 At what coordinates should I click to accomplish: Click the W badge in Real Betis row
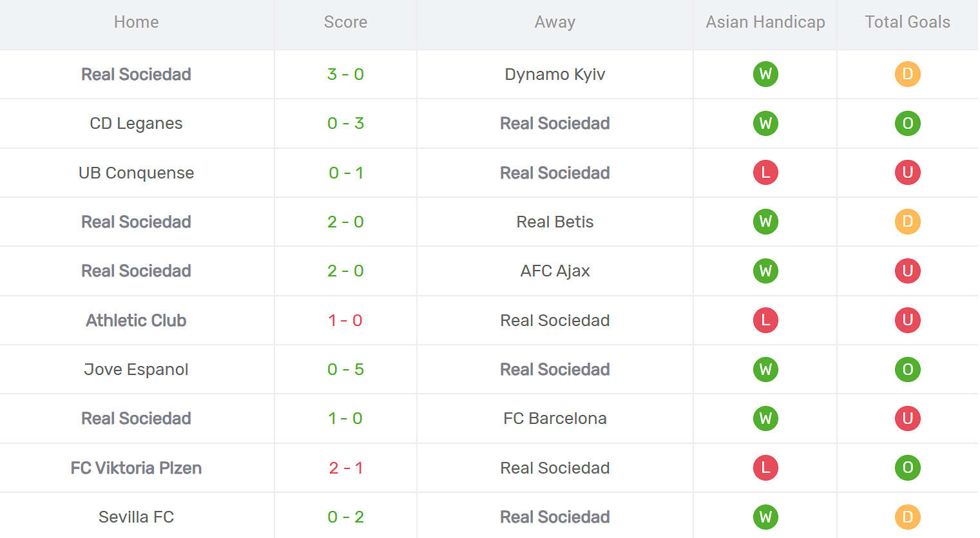pos(765,222)
